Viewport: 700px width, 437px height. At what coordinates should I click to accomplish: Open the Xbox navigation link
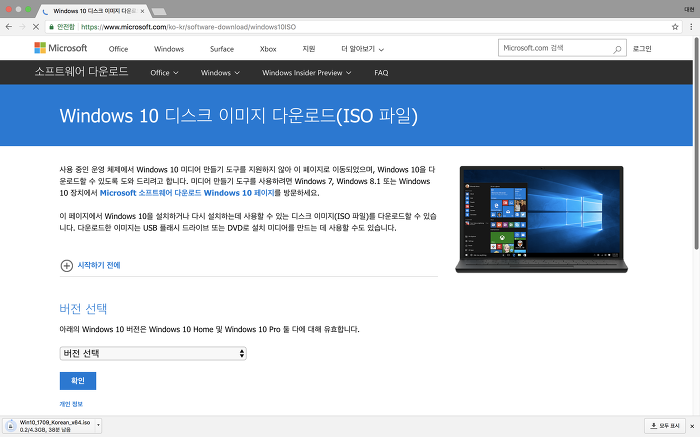click(x=268, y=49)
